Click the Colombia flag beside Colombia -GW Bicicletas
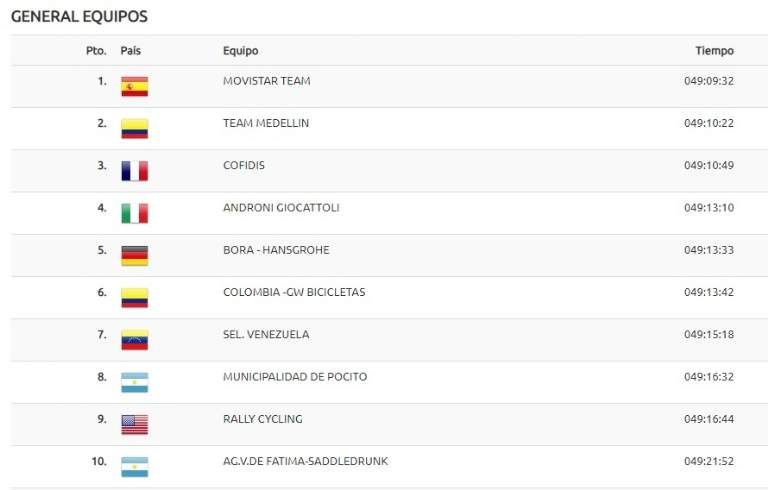The height and width of the screenshot is (490, 768). click(x=134, y=298)
